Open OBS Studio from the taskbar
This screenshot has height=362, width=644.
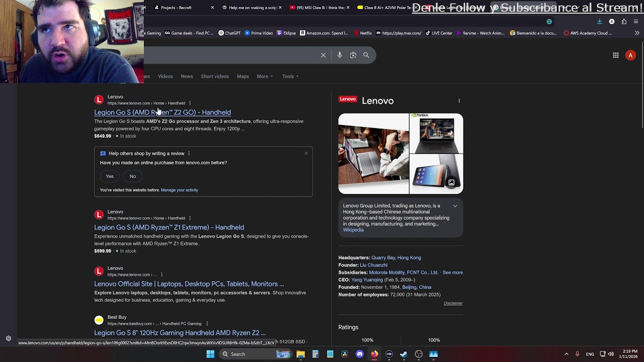coord(419,354)
